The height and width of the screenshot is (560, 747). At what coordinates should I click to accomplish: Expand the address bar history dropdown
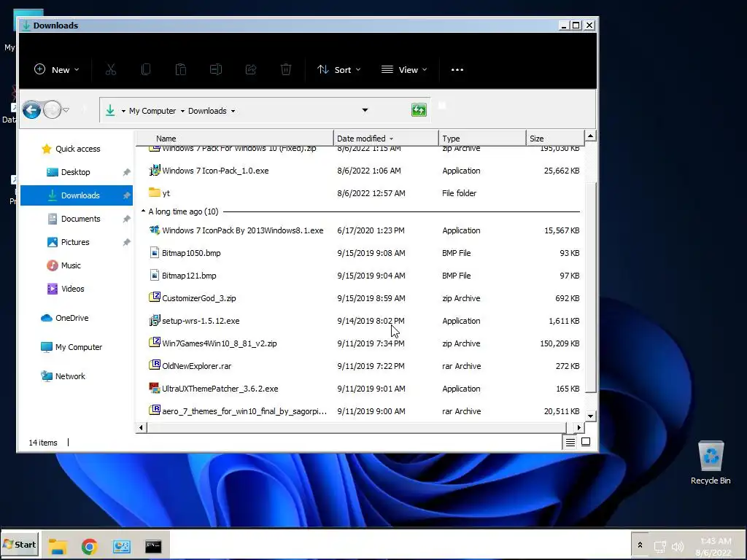[x=365, y=110]
